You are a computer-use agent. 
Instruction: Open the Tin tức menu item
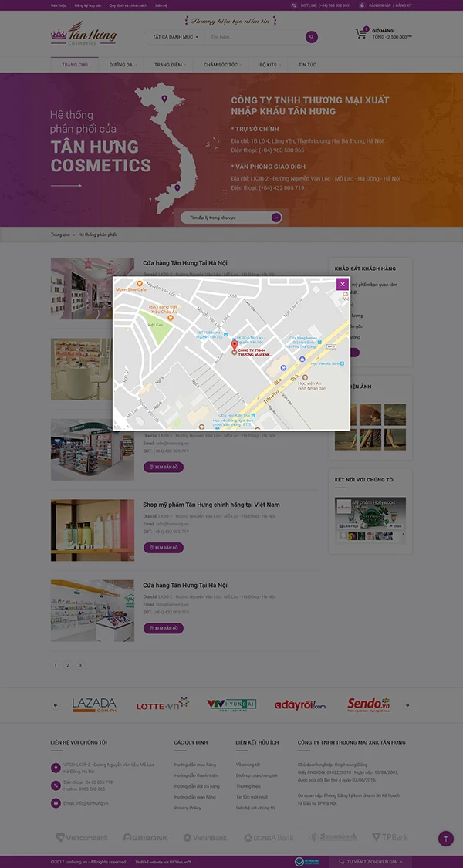click(307, 65)
